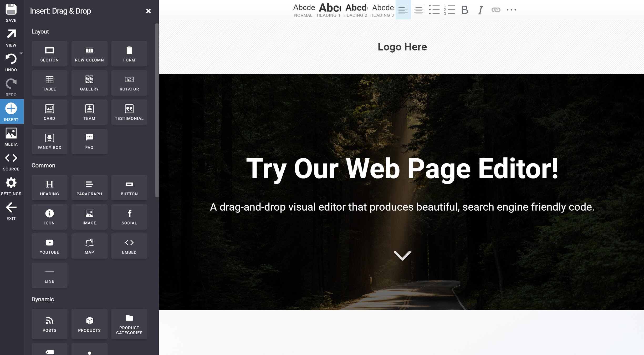Enable left text alignment
Viewport: 644px width, 355px height.
tap(403, 10)
